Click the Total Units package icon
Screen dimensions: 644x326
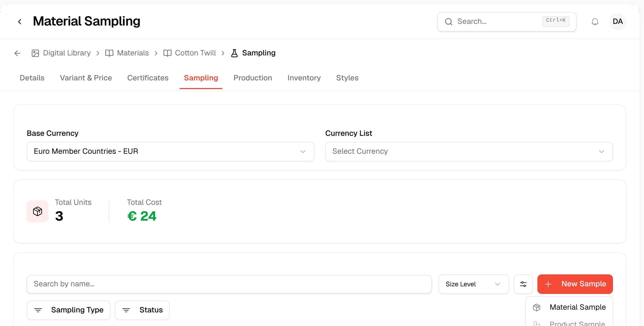pos(38,211)
